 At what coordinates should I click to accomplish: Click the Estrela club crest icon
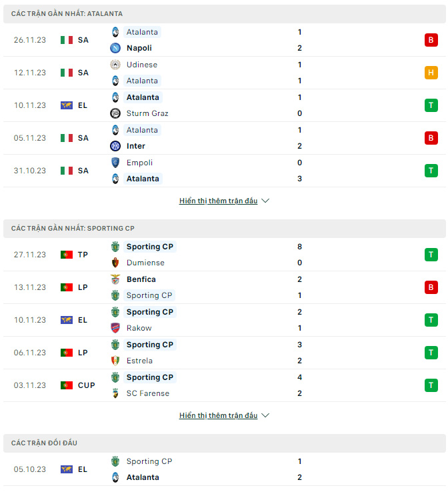115,361
